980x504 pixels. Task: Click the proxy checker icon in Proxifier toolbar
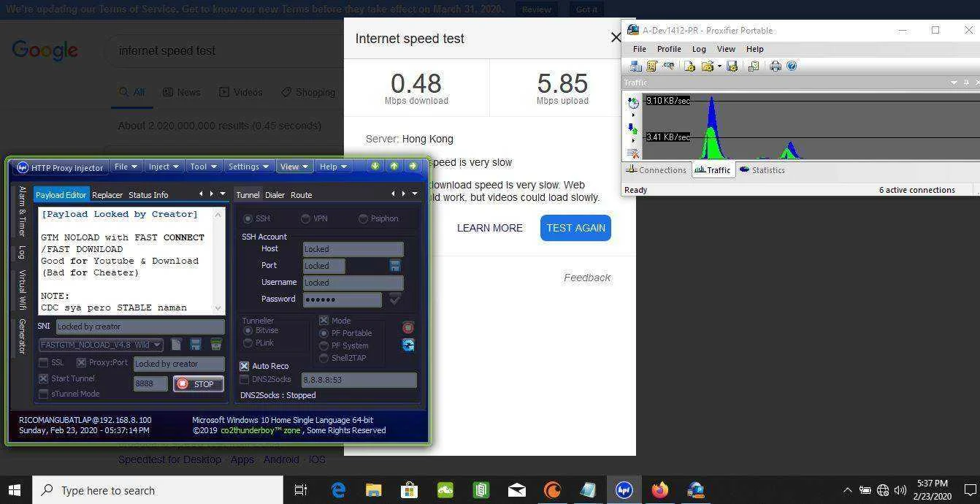tap(754, 66)
